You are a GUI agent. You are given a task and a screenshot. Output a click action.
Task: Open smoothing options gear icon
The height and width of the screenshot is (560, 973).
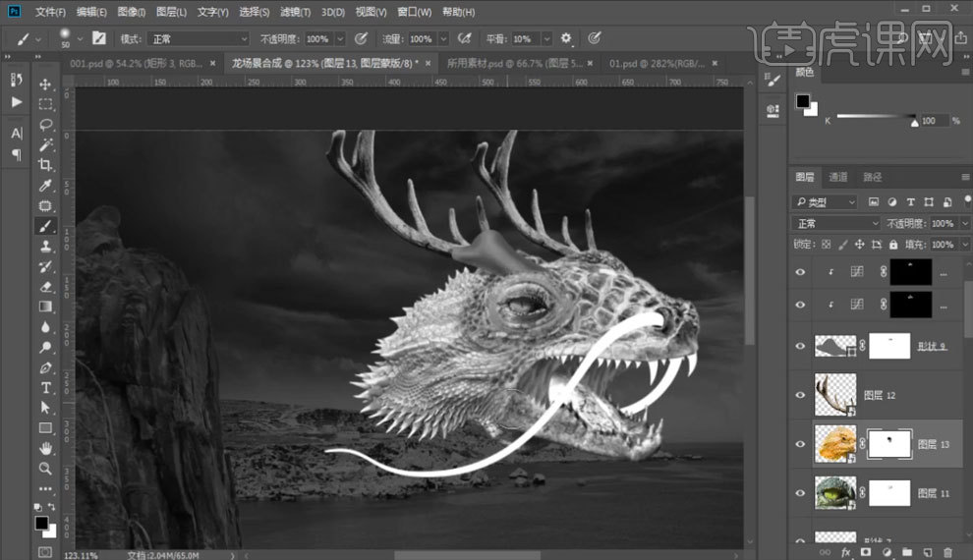pos(566,38)
